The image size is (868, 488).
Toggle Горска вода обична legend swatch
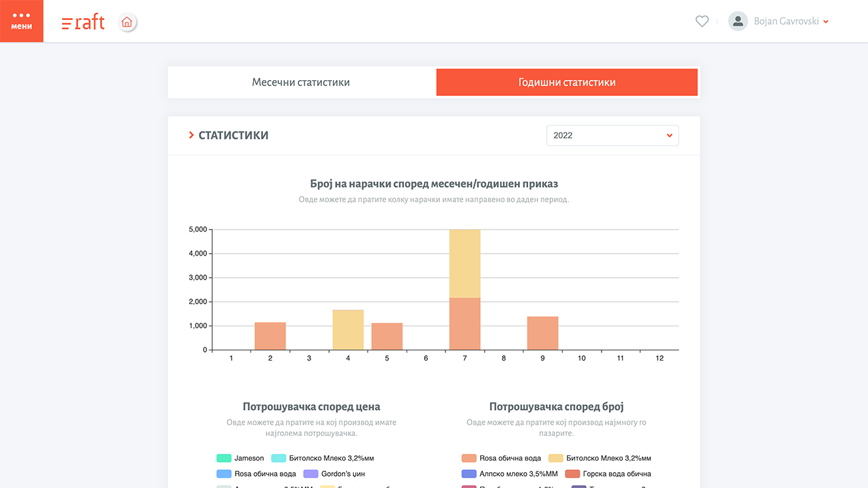tap(572, 474)
